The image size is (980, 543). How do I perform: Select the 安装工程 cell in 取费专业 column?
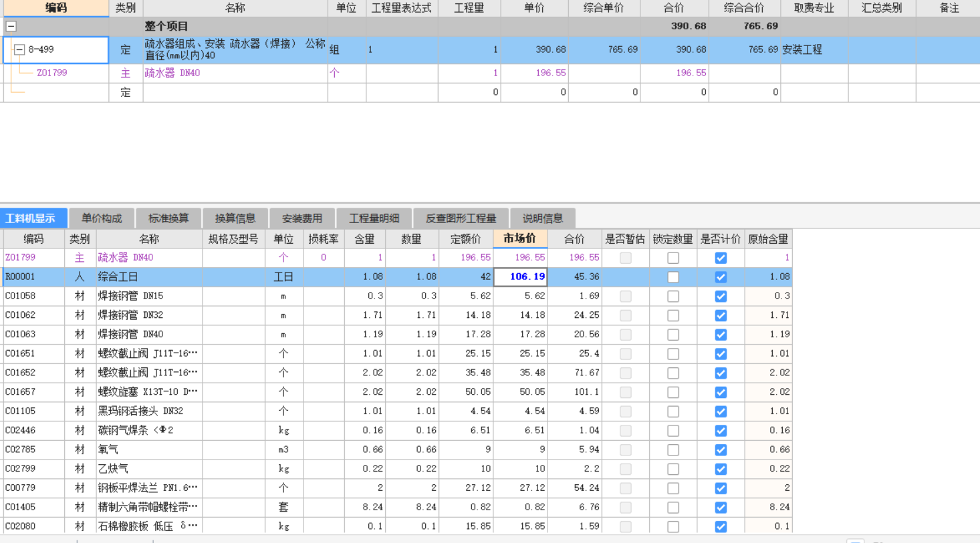[814, 50]
